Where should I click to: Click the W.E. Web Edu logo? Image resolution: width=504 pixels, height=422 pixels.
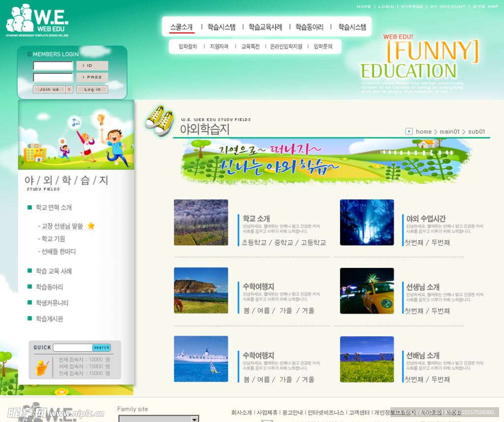coord(37,20)
